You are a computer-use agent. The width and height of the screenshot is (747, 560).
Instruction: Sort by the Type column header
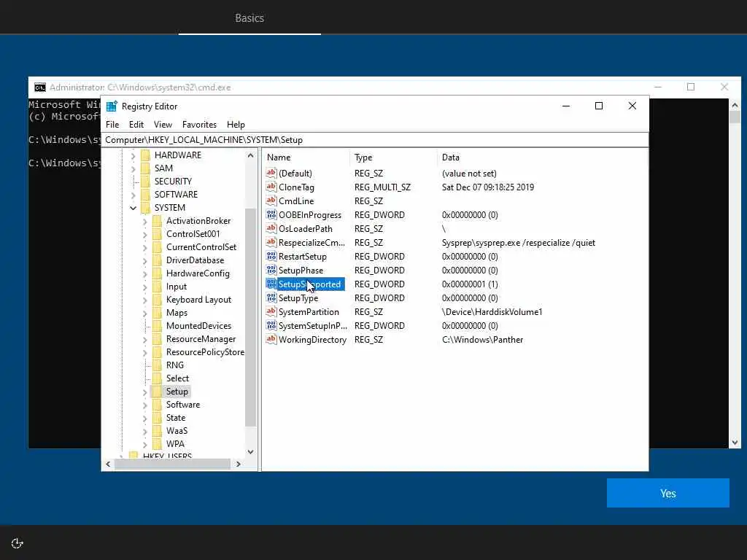click(393, 157)
